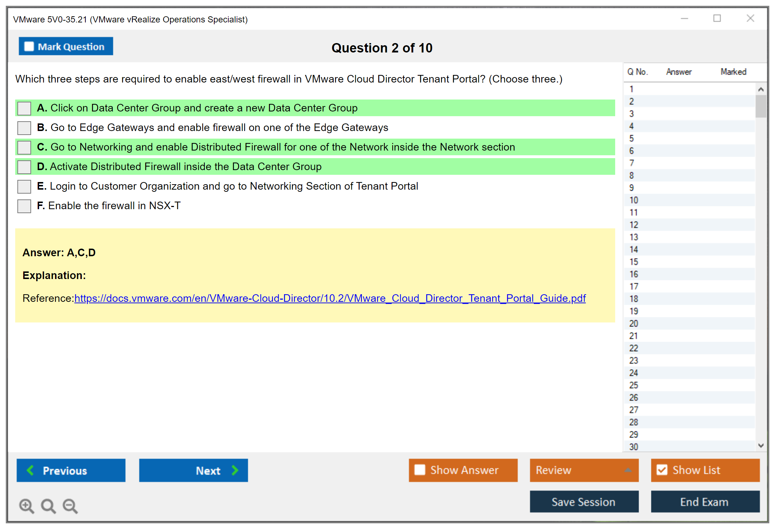Select question 10 in the list
Screen dimensions: 778x532
pyautogui.click(x=634, y=200)
